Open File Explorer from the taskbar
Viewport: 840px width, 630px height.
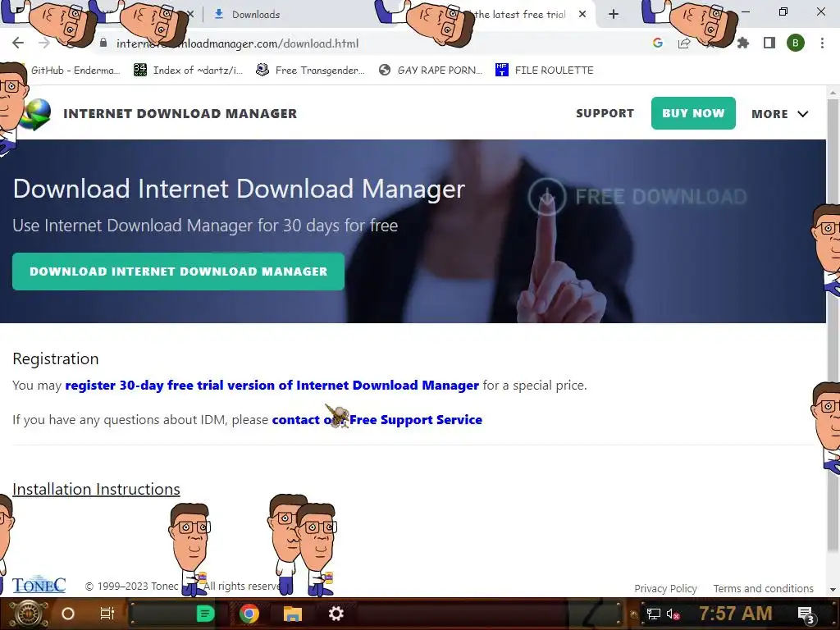pyautogui.click(x=293, y=614)
